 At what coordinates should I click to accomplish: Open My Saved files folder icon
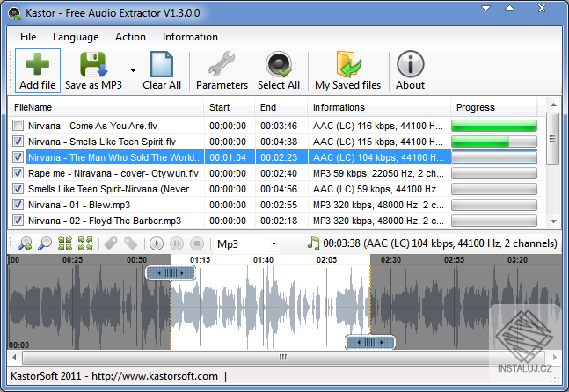tap(347, 64)
